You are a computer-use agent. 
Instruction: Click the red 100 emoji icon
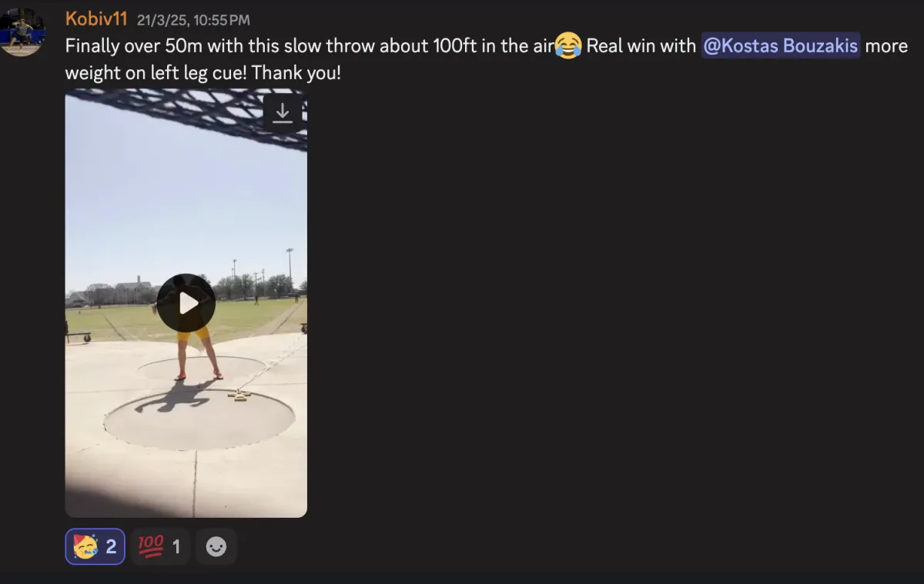(x=150, y=547)
